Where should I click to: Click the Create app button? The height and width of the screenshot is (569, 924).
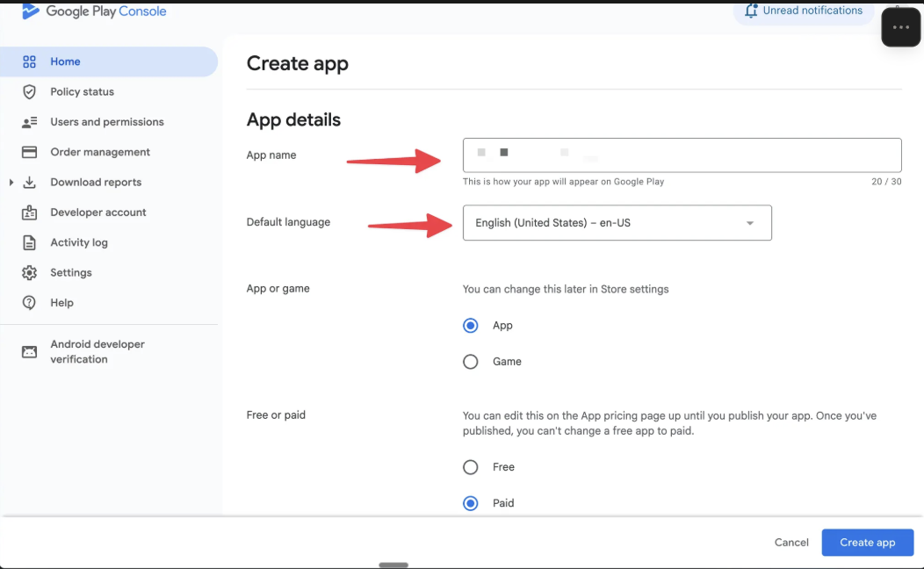pos(868,543)
